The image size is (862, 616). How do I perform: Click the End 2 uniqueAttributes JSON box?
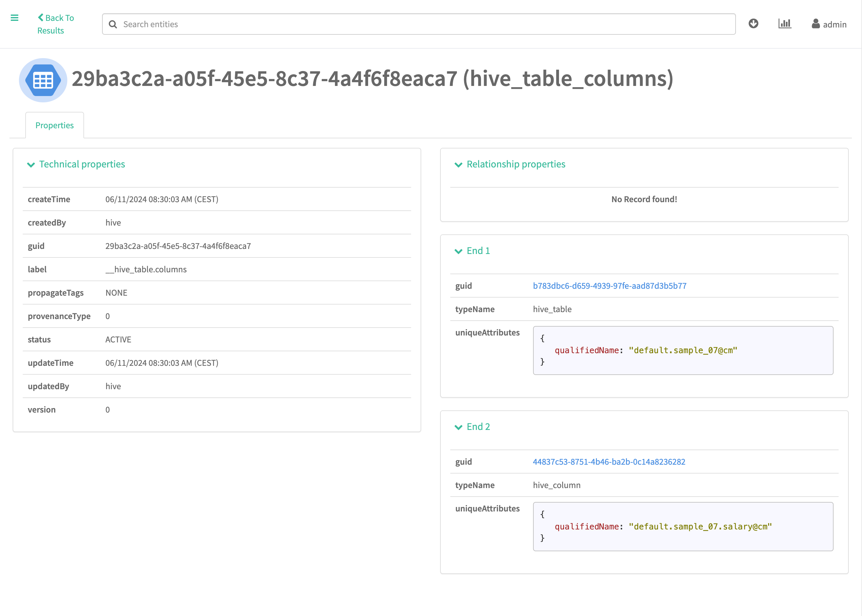(x=683, y=527)
